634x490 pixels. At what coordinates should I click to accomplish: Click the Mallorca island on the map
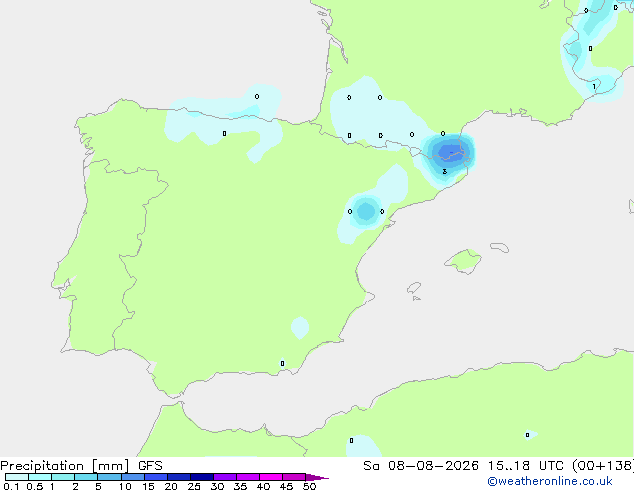click(x=463, y=261)
